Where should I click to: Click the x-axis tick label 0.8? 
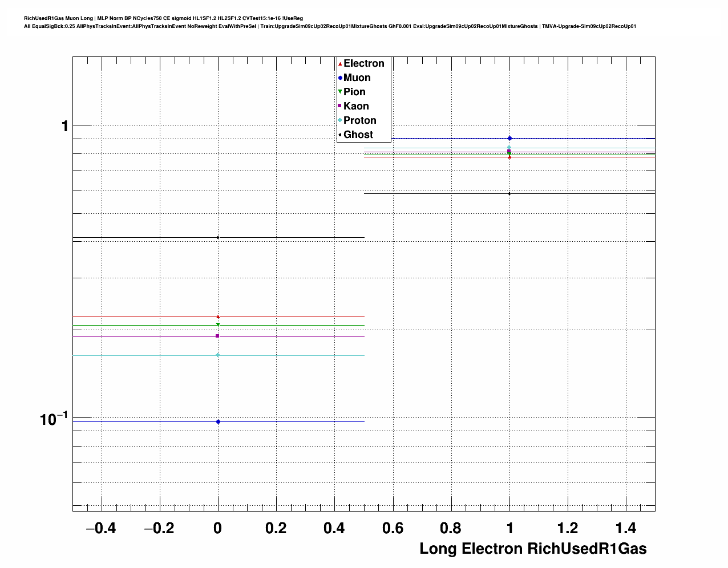(451, 528)
